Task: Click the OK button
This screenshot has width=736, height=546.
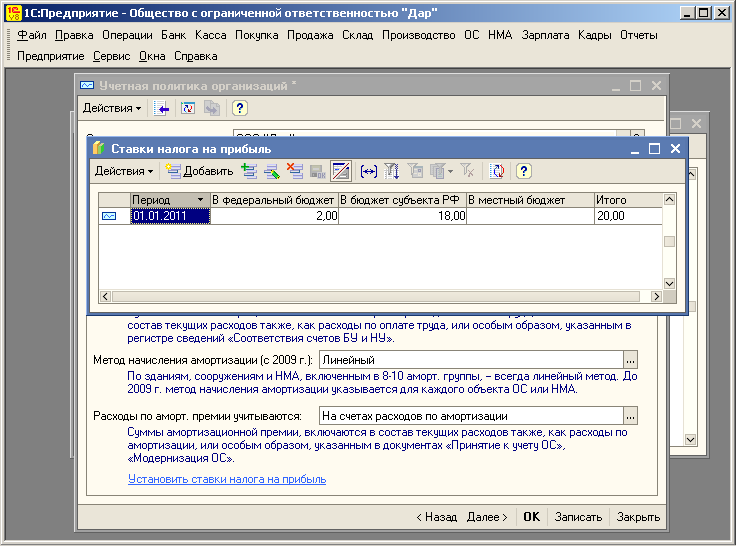Action: [532, 517]
